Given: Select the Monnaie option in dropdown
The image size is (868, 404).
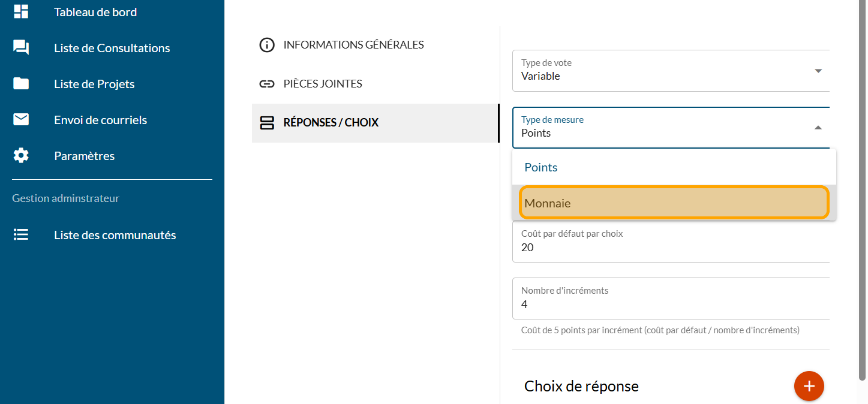Looking at the screenshot, I should coord(674,203).
